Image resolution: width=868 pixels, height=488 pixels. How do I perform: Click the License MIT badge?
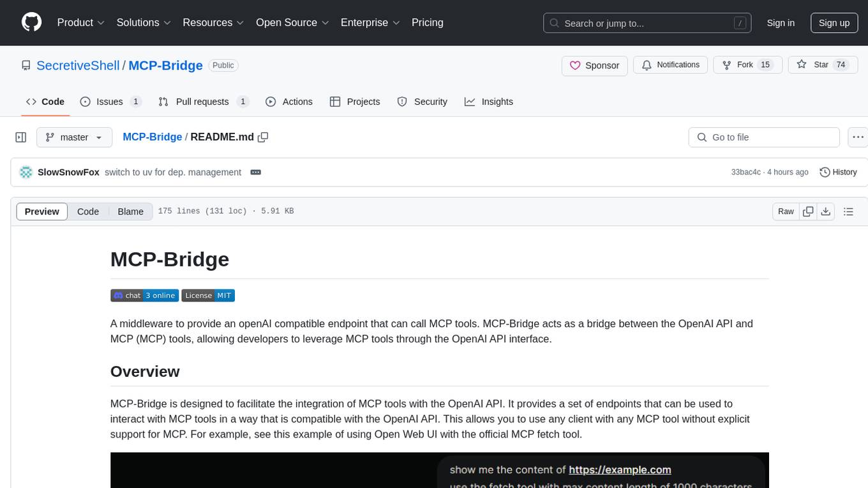point(208,295)
